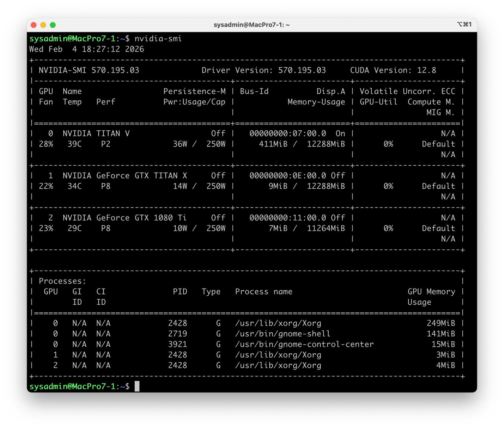Click the window title sysadmin@MacPro7-1

251,25
